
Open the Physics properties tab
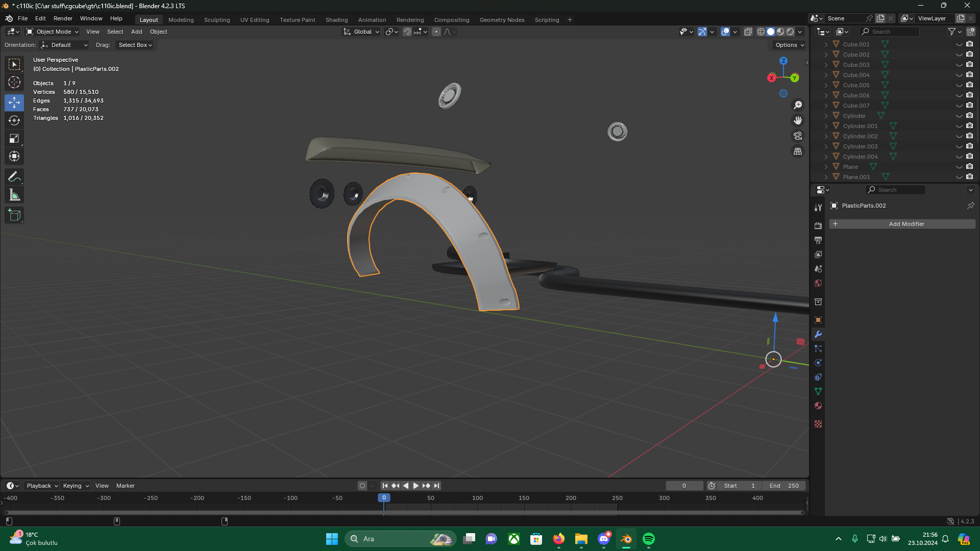pyautogui.click(x=818, y=363)
